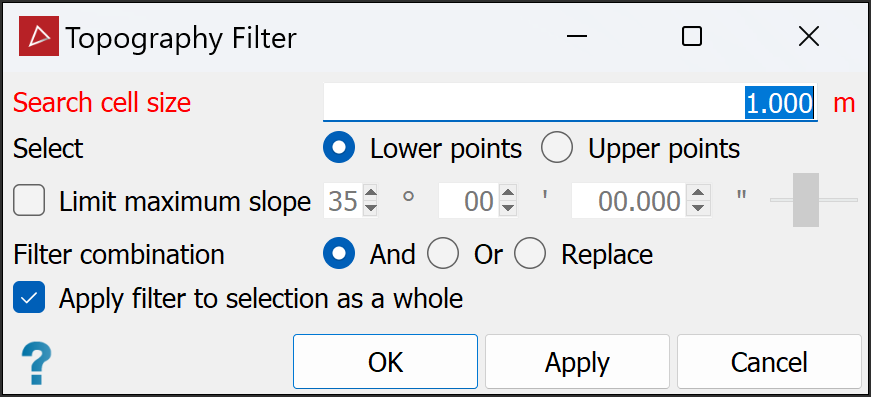Decrease the slope seconds with down arrow
Screen dimensions: 871x397
(702, 208)
